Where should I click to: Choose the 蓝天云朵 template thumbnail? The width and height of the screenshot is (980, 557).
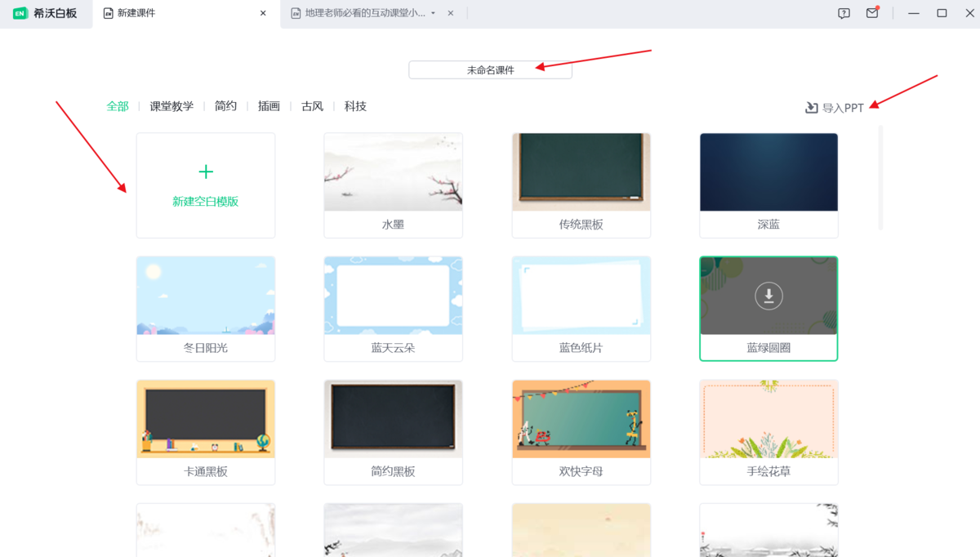(394, 296)
